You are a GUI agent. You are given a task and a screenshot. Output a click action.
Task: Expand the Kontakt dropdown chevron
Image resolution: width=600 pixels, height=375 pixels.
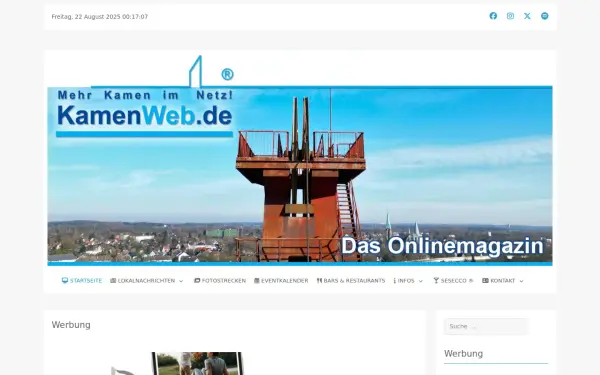click(x=521, y=281)
